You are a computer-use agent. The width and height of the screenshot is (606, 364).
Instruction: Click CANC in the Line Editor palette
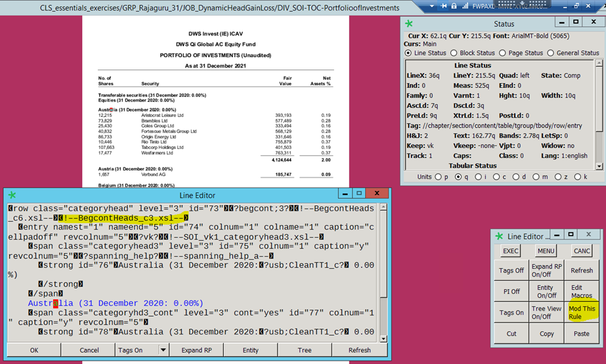coord(582,251)
